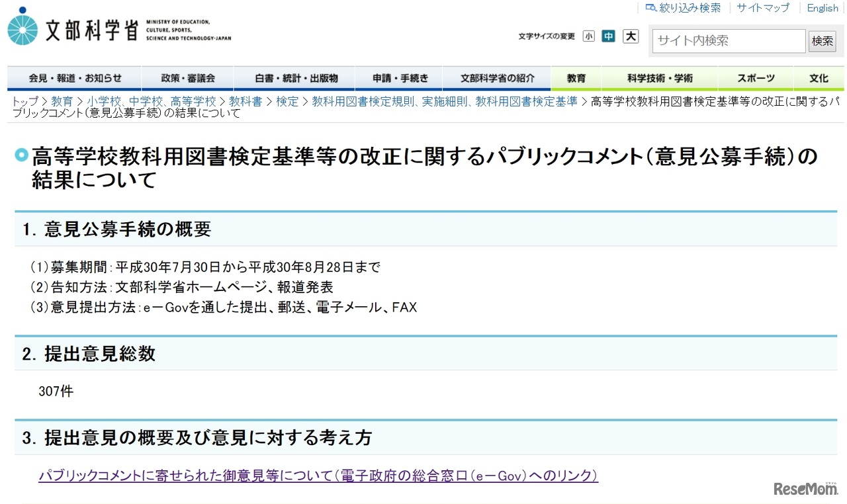Switch to the 科学技術・学術 tab

pos(658,77)
